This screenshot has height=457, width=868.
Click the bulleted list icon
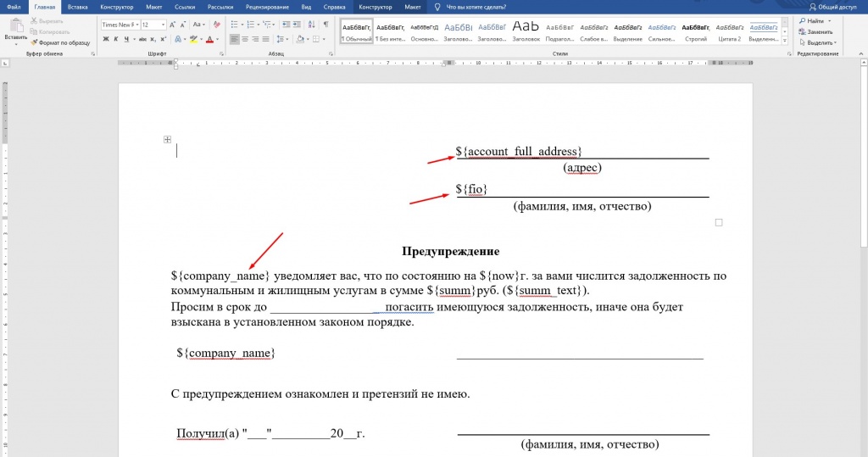tap(234, 25)
